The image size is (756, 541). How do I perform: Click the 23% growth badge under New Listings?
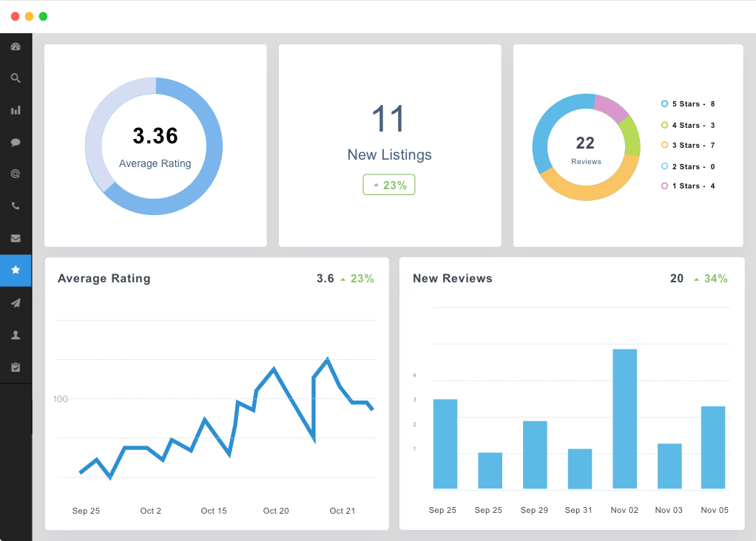pos(389,185)
